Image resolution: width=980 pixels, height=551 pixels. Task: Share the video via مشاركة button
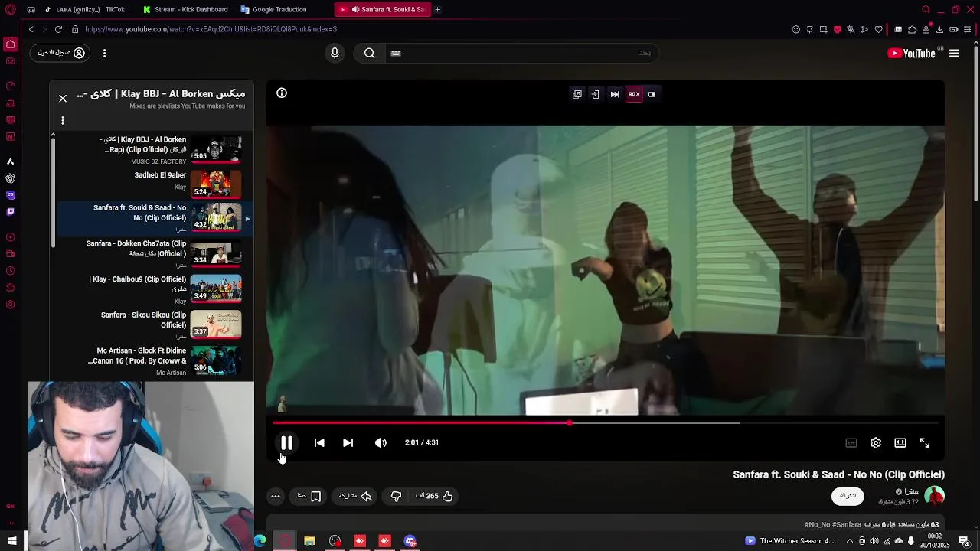coord(356,496)
